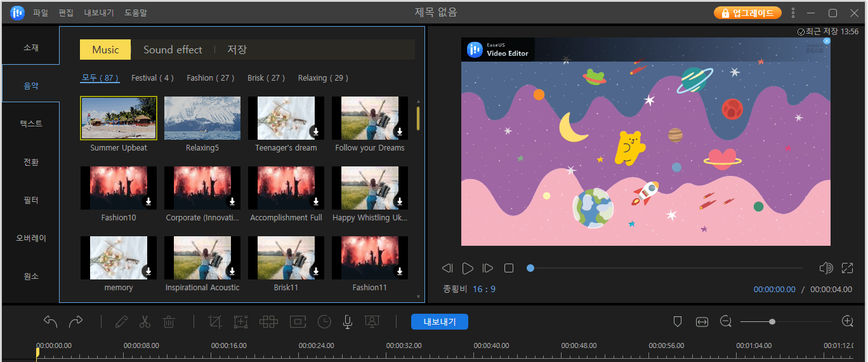Open the duration clock tool
Image resolution: width=868 pixels, height=362 pixels.
(324, 322)
